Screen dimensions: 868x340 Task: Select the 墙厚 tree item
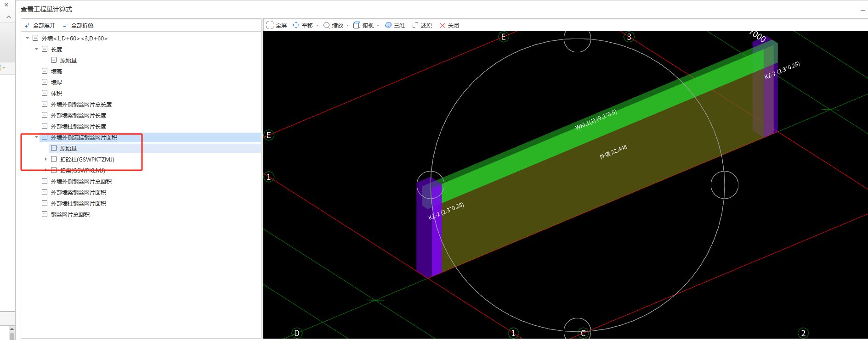coord(57,82)
